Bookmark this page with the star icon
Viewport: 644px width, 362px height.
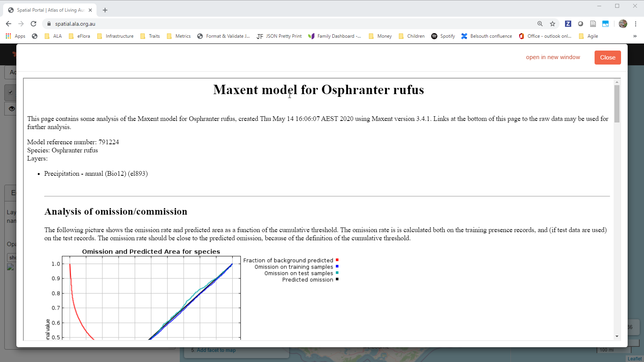click(553, 24)
